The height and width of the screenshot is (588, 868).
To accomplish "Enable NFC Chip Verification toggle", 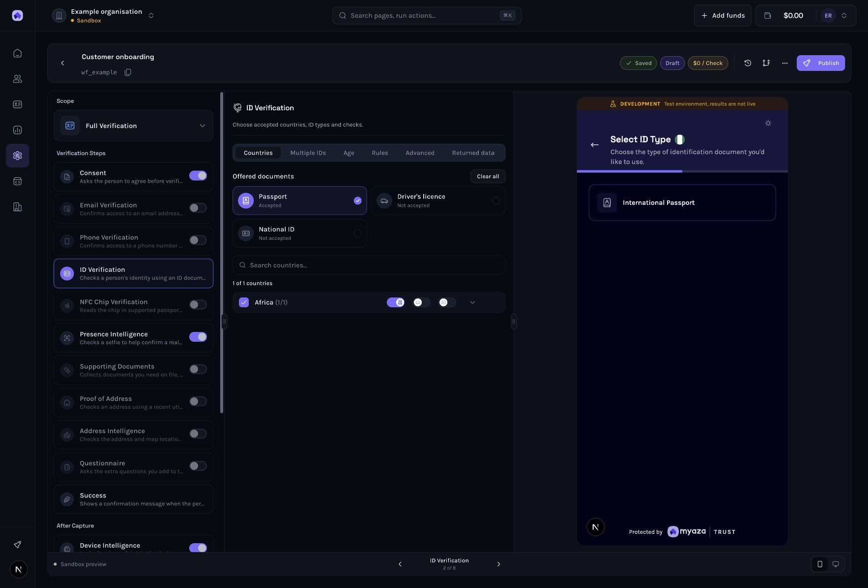I will tap(198, 305).
